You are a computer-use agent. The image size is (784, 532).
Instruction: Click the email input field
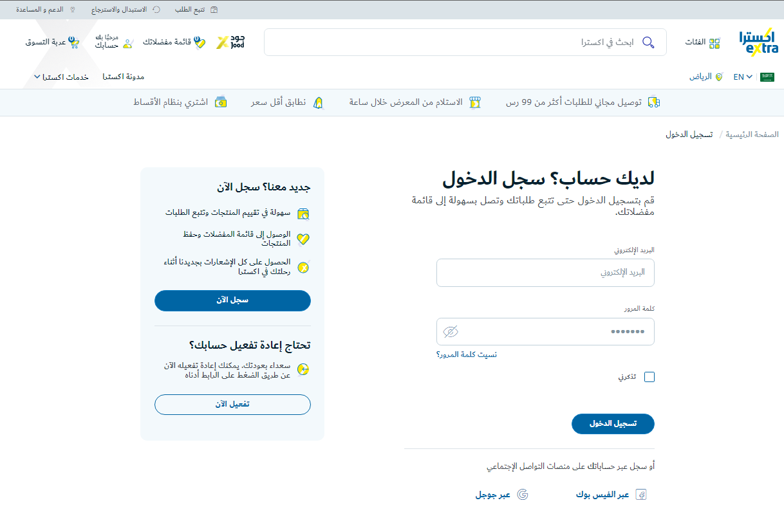(545, 273)
